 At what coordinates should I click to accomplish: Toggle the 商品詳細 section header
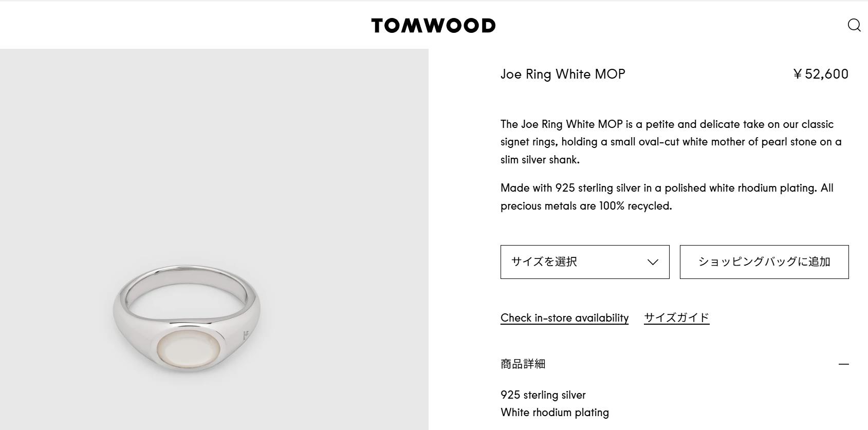523,364
